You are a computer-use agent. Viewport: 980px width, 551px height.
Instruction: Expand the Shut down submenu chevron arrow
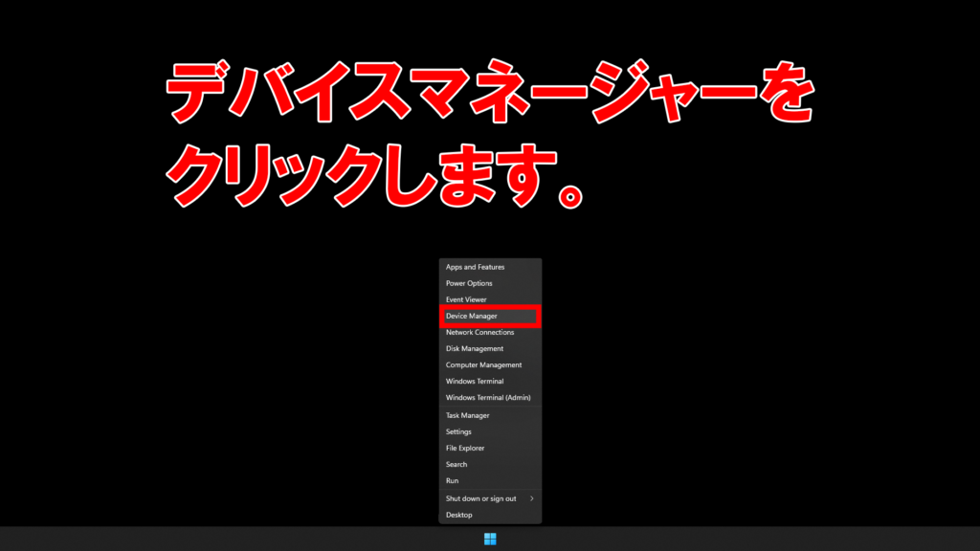[532, 498]
